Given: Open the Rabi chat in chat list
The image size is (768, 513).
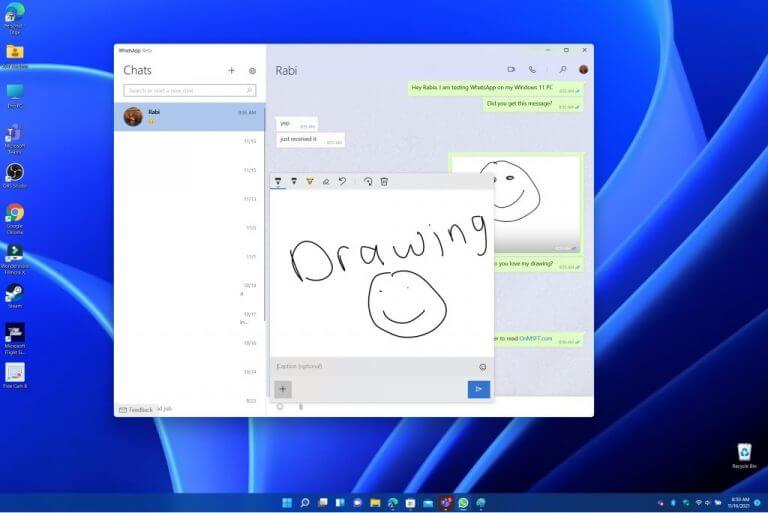Looking at the screenshot, I should coord(189,117).
